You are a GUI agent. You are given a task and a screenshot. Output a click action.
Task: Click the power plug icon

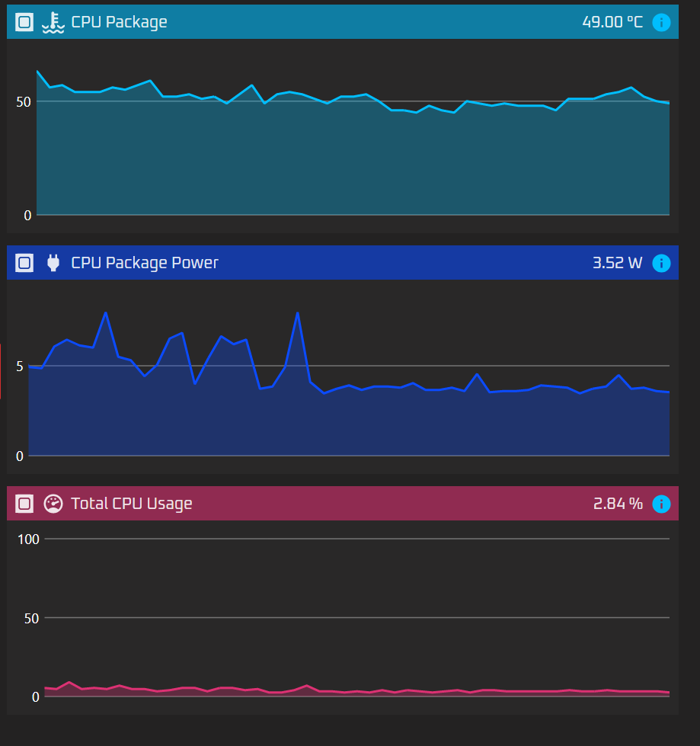[53, 263]
